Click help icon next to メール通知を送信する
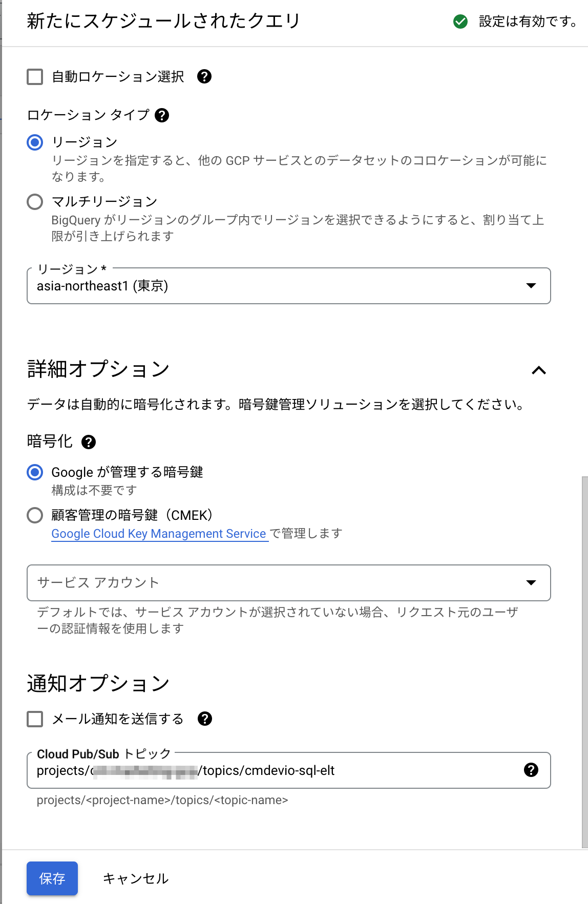The image size is (588, 904). [205, 719]
